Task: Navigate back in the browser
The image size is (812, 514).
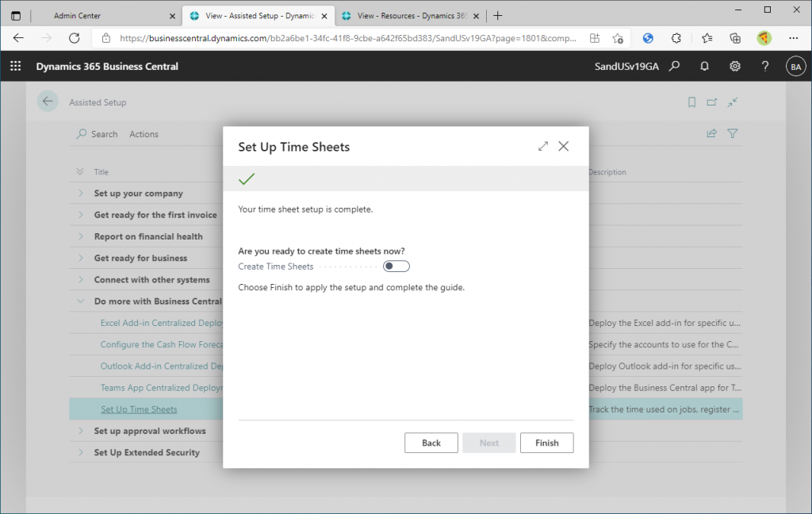Action: (19, 38)
